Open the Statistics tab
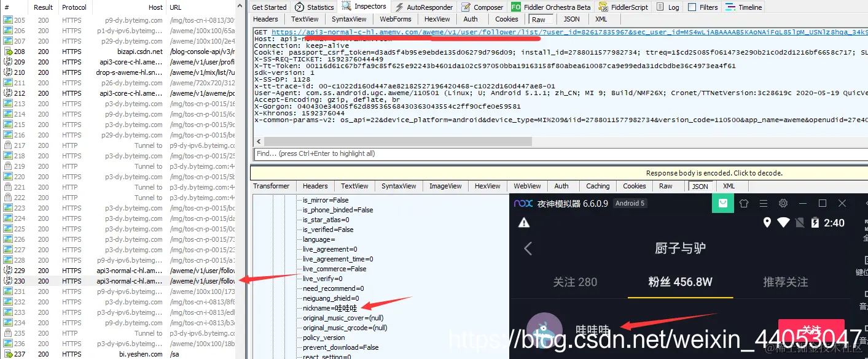 (314, 7)
